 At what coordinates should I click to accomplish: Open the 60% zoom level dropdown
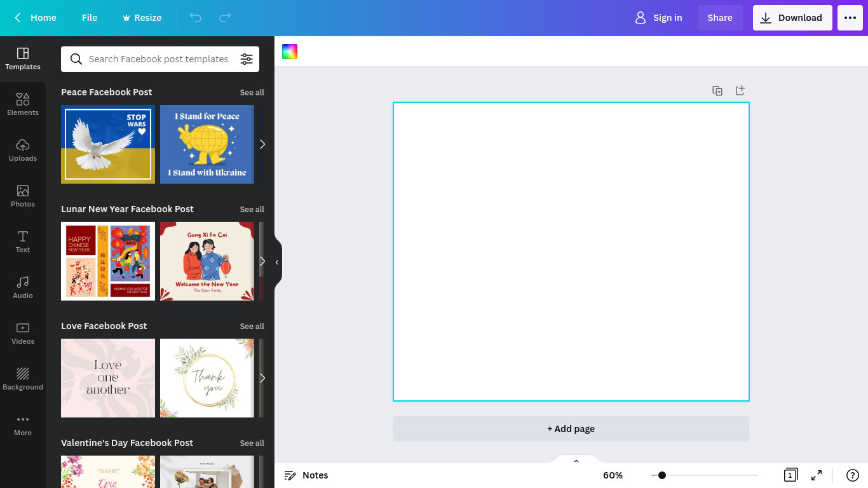pos(613,475)
